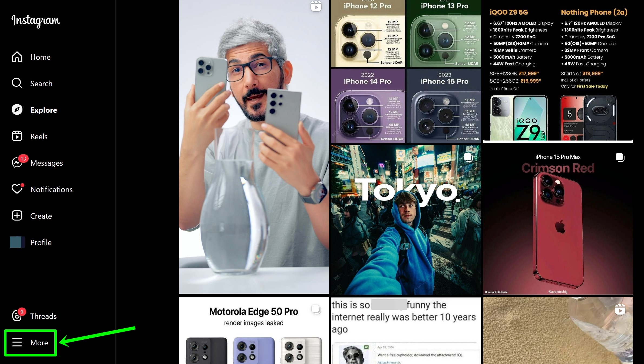Screen dimensions: 644x364
Task: Expand the More menu label
Action: 39,343
